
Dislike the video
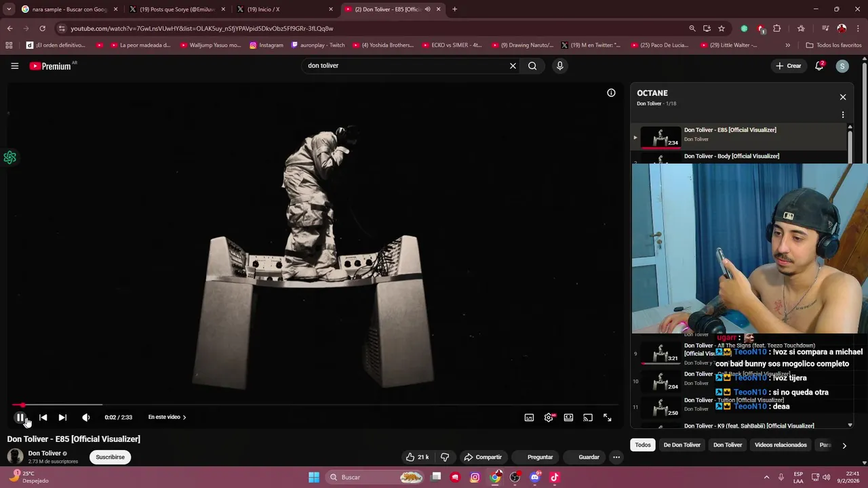(x=445, y=457)
